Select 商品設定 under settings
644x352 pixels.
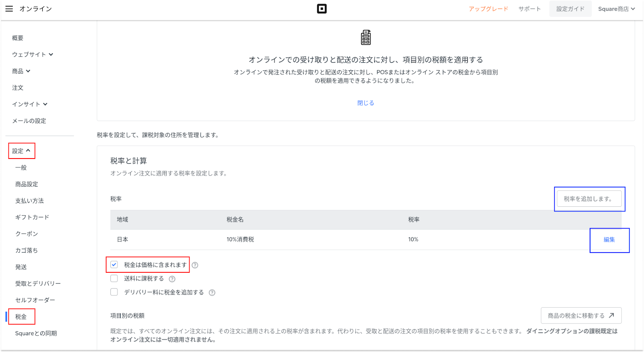click(x=27, y=184)
